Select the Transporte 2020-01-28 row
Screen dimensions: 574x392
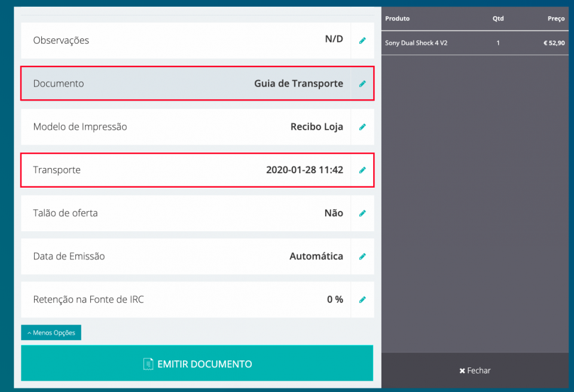pyautogui.click(x=179, y=170)
